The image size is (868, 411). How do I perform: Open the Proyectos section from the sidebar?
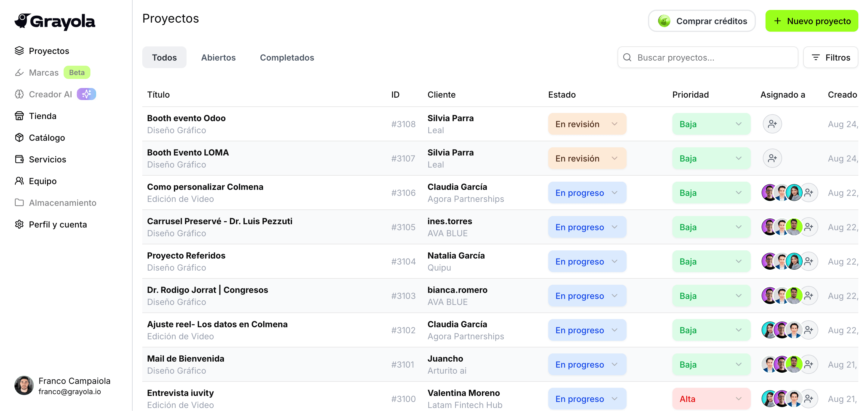click(x=49, y=51)
